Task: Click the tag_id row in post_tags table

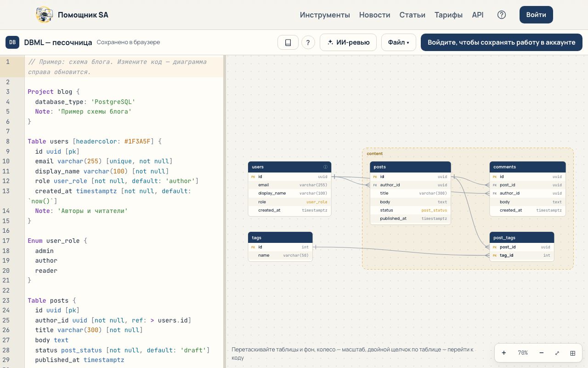Action: click(x=522, y=255)
